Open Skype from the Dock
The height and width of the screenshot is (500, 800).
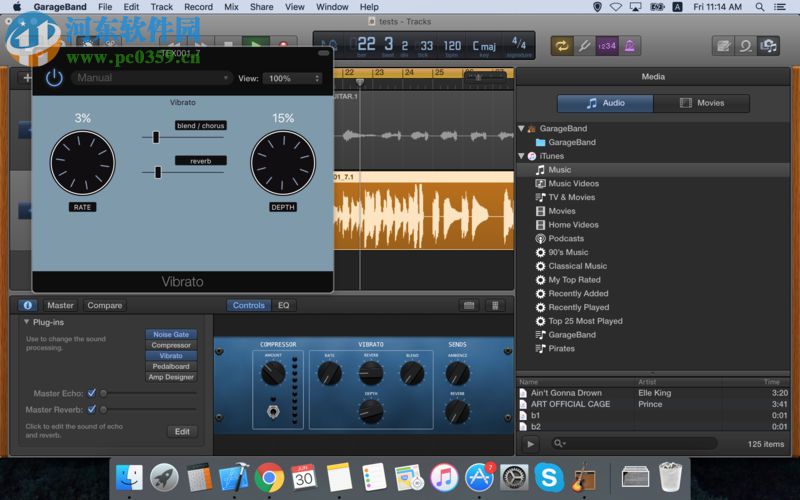tap(549, 478)
